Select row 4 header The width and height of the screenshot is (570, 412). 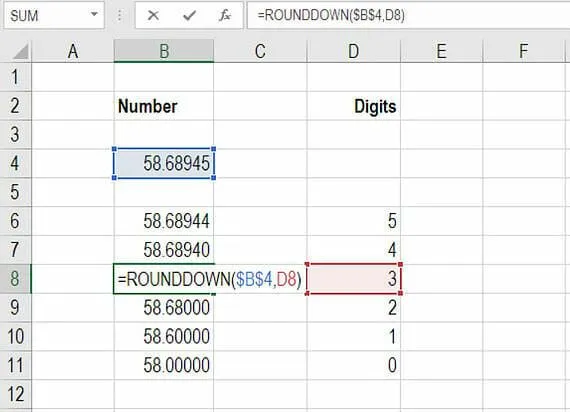pyautogui.click(x=15, y=163)
